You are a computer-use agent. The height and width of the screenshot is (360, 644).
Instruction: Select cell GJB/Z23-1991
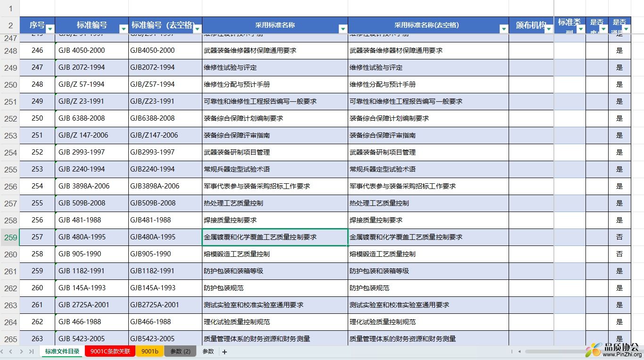pos(165,101)
